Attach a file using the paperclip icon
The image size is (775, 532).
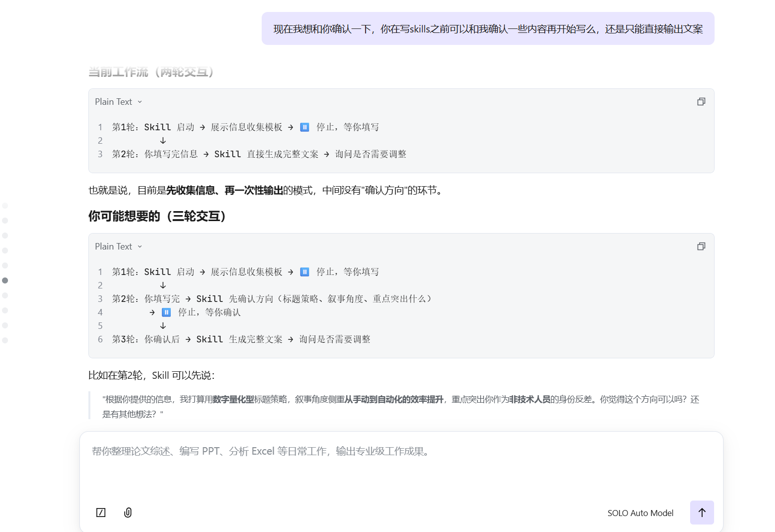click(128, 513)
